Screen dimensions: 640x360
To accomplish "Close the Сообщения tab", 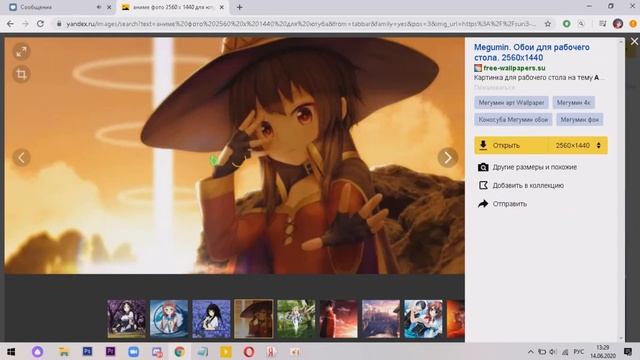I will pyautogui.click(x=109, y=7).
